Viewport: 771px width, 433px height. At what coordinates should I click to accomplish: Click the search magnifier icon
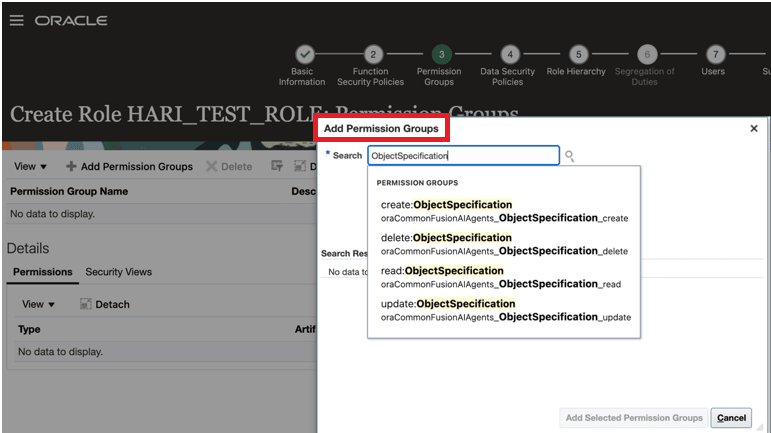pos(569,156)
